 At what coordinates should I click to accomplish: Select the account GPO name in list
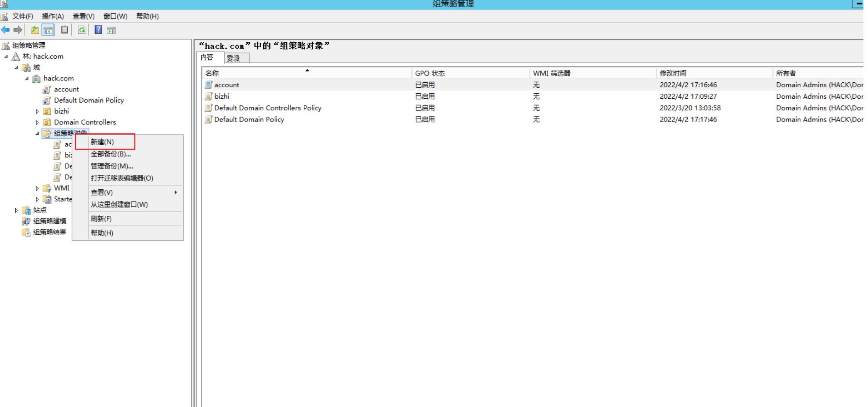227,85
